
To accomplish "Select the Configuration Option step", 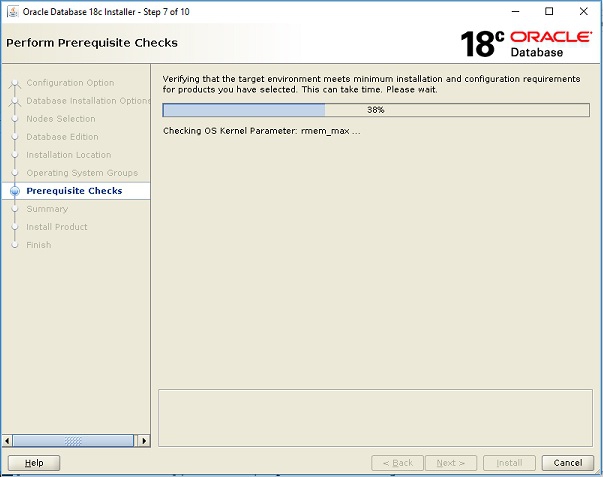I will (70, 83).
